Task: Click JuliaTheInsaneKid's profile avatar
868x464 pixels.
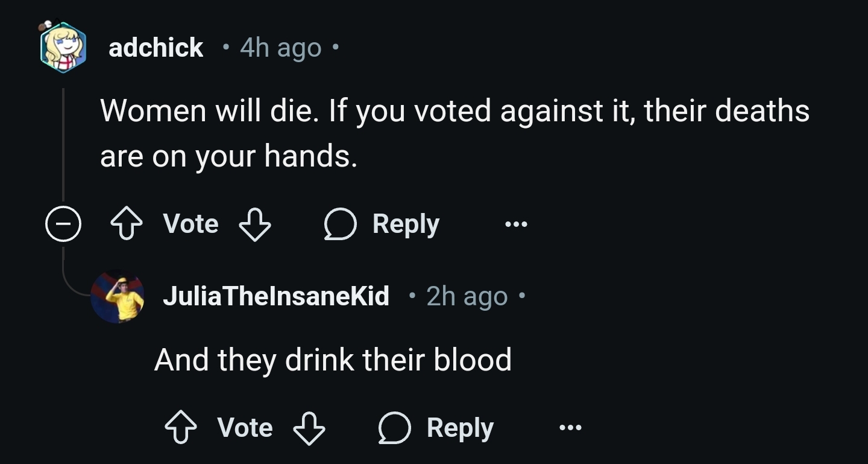Action: pyautogui.click(x=118, y=296)
